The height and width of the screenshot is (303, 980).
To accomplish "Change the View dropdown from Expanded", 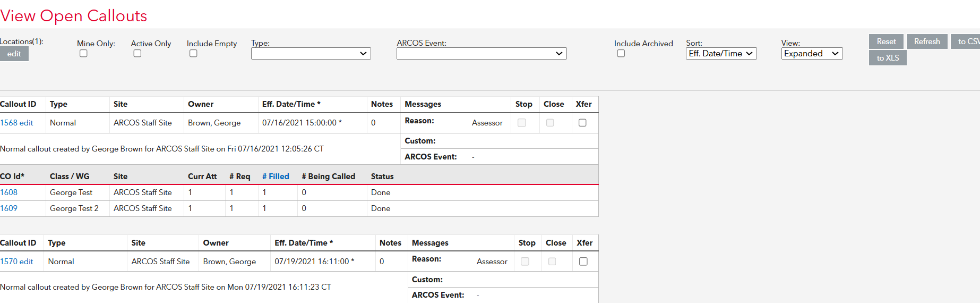I will (x=811, y=54).
